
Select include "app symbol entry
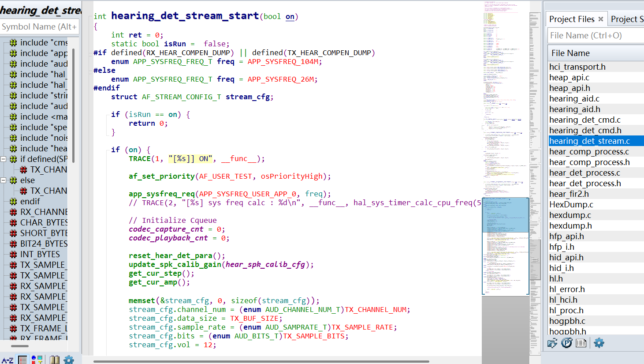click(x=39, y=53)
